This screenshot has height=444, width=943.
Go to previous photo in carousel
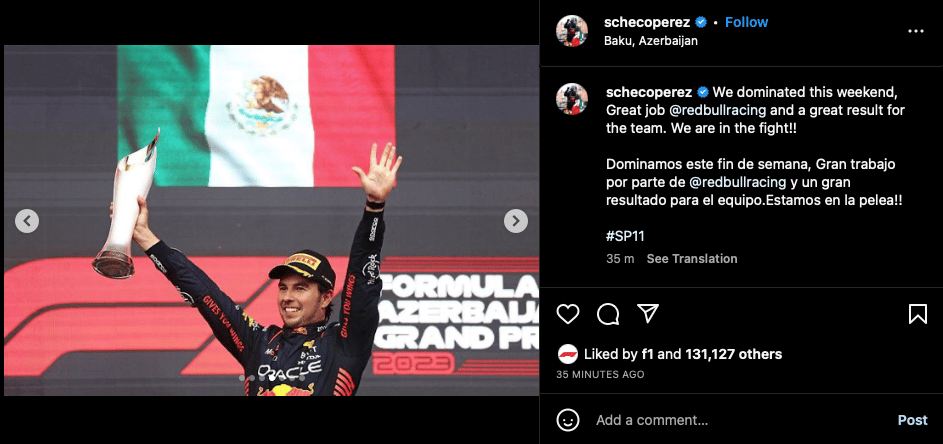[x=27, y=221]
